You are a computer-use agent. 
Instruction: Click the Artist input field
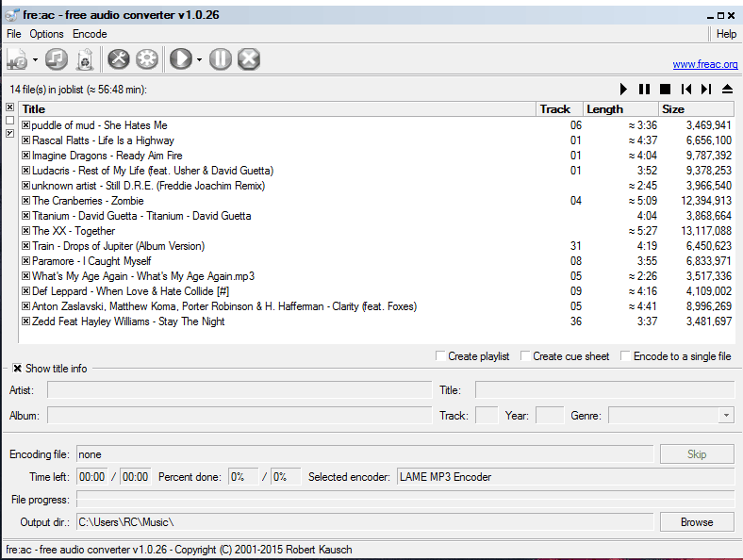click(x=239, y=390)
